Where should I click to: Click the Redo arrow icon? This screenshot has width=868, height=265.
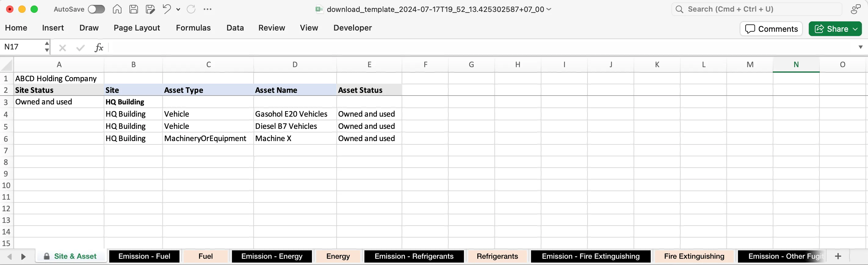[x=191, y=9]
